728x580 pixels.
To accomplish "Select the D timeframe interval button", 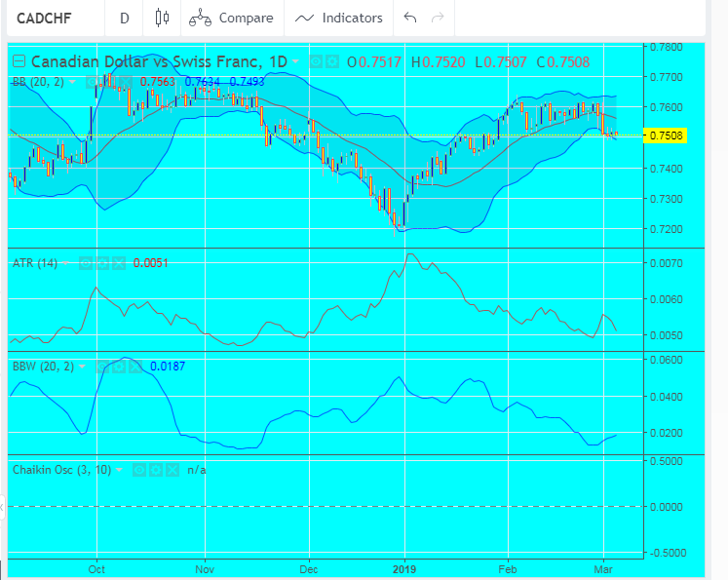I will (x=124, y=18).
